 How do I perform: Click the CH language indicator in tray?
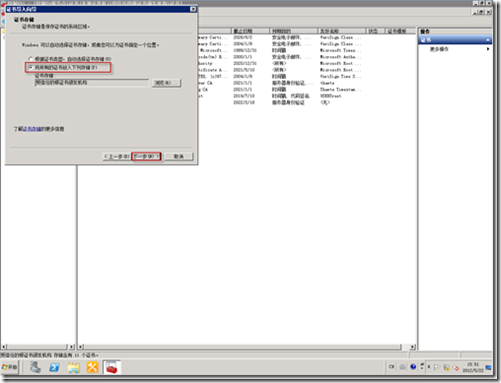pyautogui.click(x=391, y=367)
